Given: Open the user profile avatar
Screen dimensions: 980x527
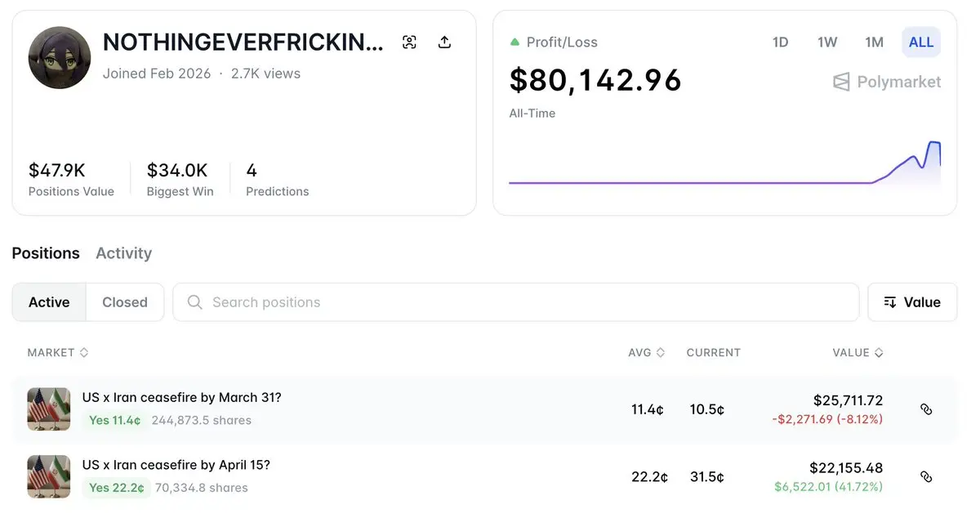Looking at the screenshot, I should coord(60,57).
